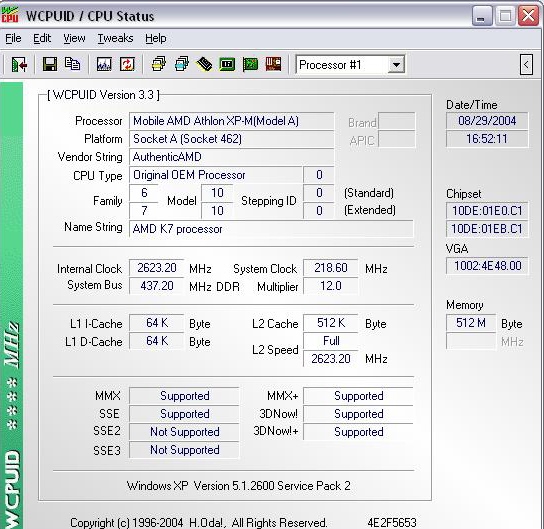The height and width of the screenshot is (529, 544).
Task: Click the System Clock value 218.60
Action: pos(331,268)
